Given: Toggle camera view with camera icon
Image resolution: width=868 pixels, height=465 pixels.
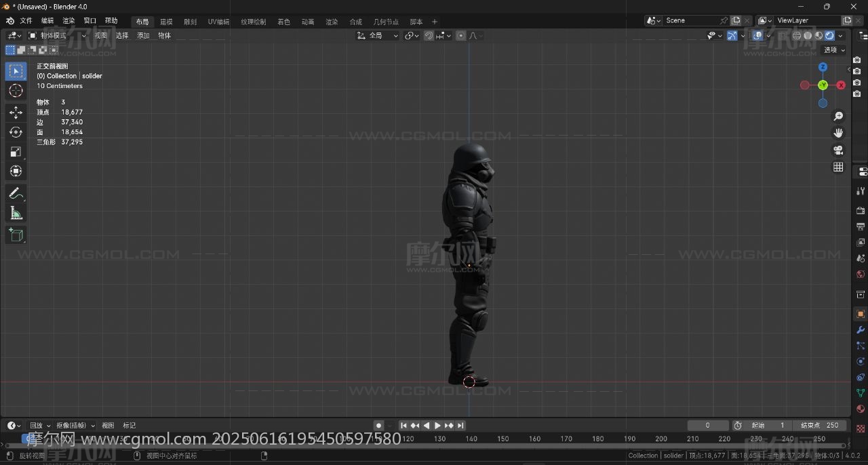Looking at the screenshot, I should point(839,150).
